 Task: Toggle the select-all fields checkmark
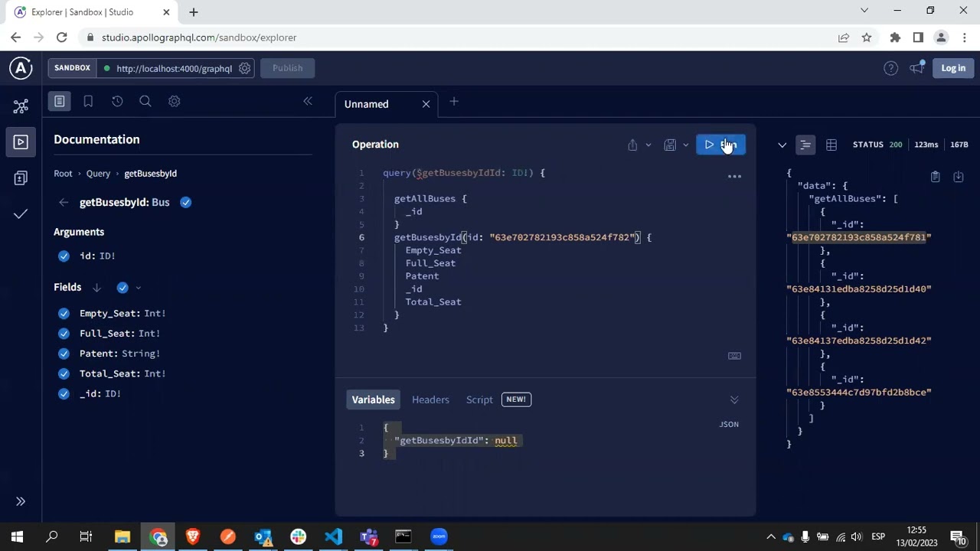coord(122,288)
